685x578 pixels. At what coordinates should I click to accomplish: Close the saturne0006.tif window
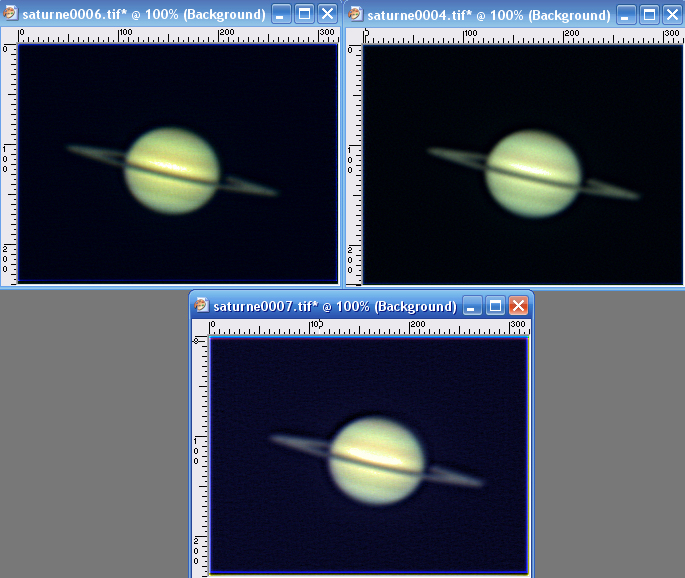coord(327,14)
